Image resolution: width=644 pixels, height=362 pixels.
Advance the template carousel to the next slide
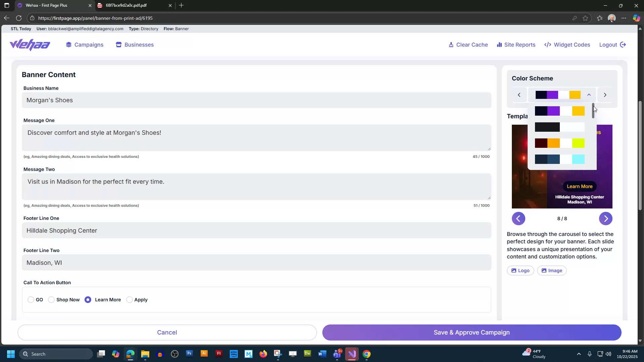tap(605, 218)
